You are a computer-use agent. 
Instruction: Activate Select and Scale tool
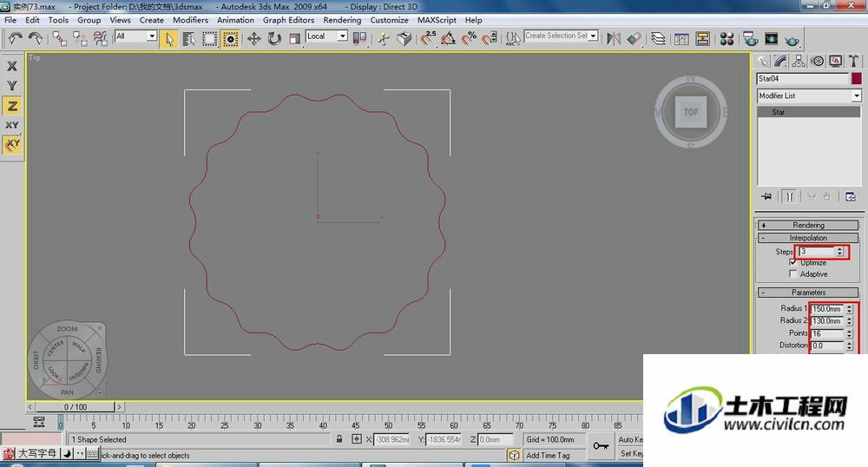pos(294,39)
